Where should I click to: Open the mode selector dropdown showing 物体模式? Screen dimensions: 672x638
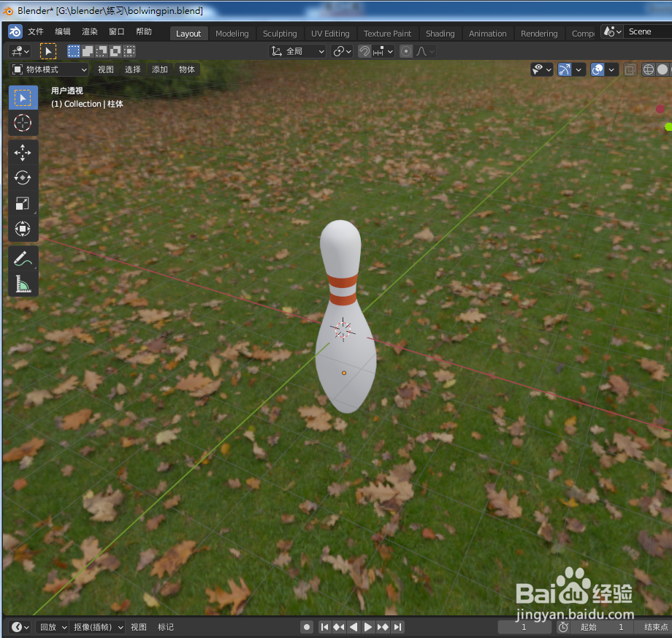tap(48, 69)
